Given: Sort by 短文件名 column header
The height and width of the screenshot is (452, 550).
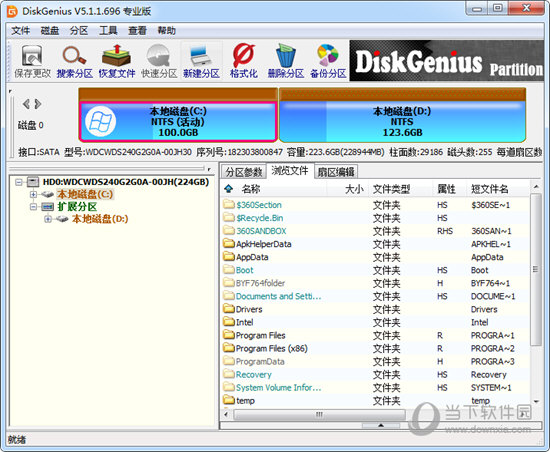Looking at the screenshot, I should 490,189.
